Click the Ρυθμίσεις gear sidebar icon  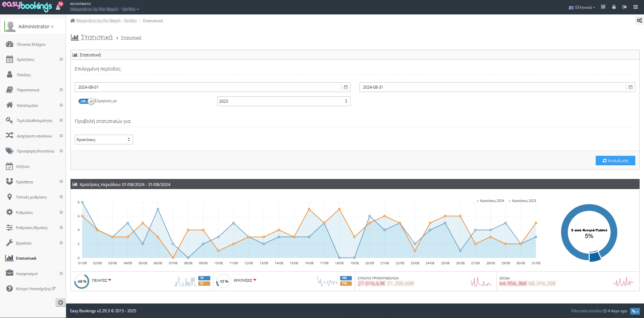coord(9,212)
